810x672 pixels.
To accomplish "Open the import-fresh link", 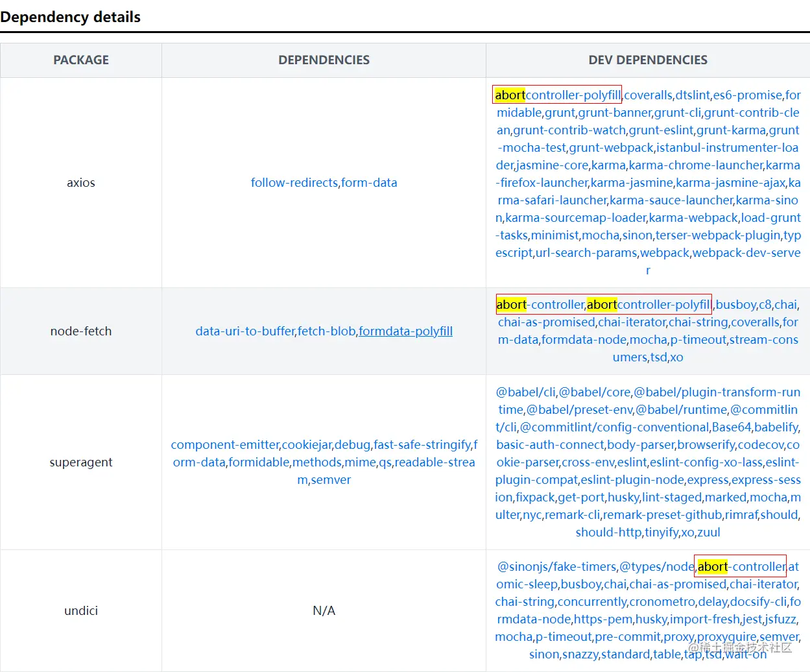I will pos(705,619).
